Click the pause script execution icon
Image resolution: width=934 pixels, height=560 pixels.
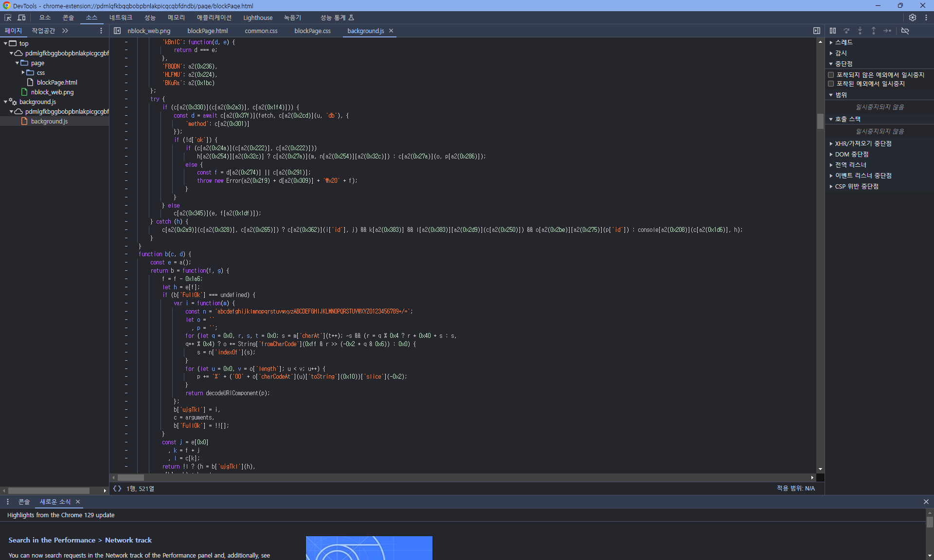tap(833, 31)
